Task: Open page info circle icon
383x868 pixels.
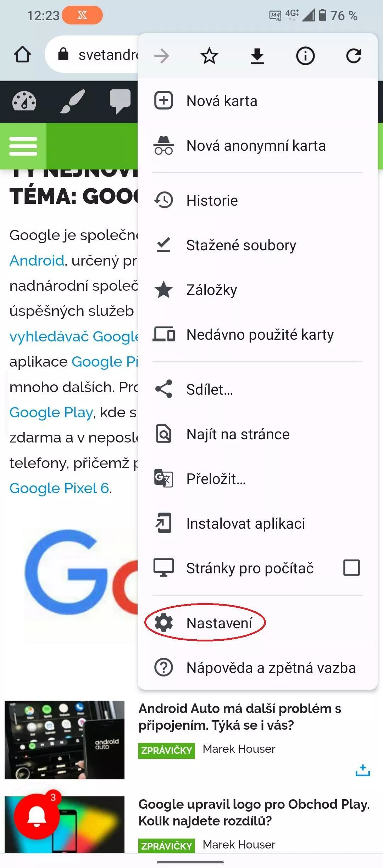Action: [x=305, y=56]
